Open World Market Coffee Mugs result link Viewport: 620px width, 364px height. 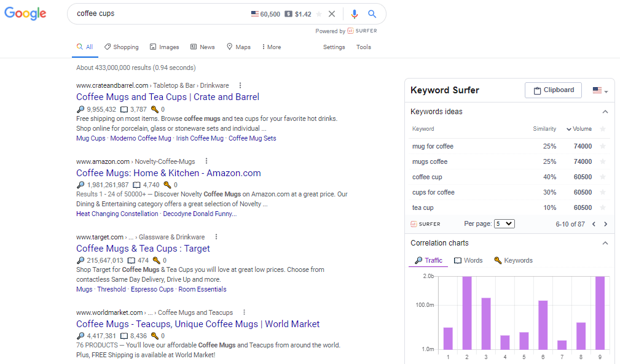point(198,323)
